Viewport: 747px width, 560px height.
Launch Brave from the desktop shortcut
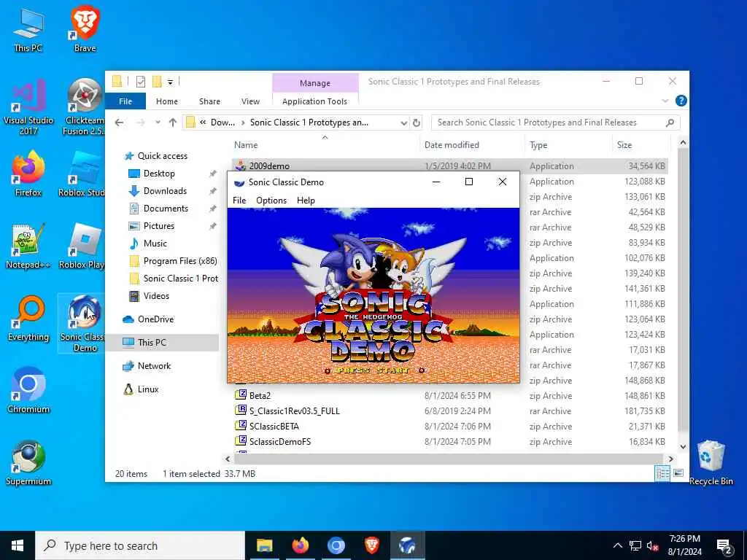pos(85,28)
